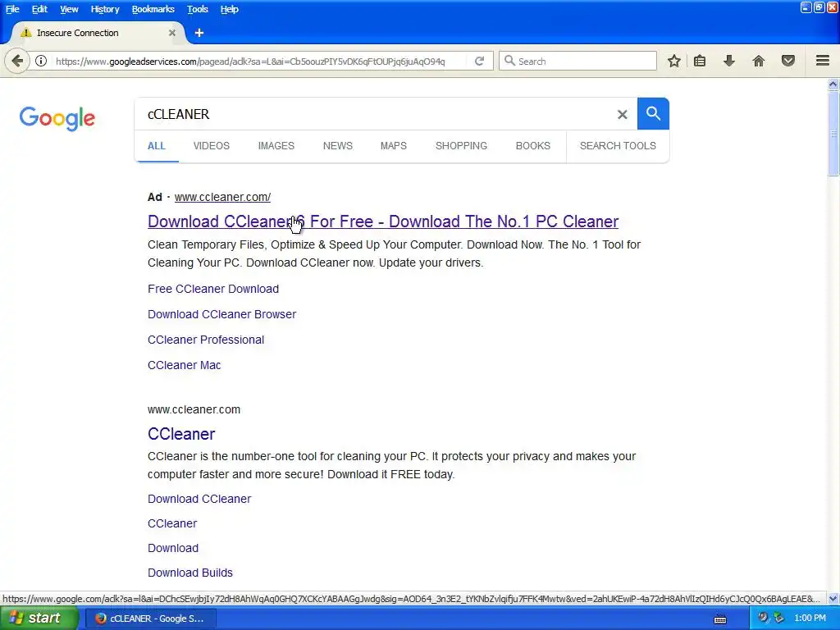Select cCLEANER Firefox taskbar button
This screenshot has width=840, height=630.
[151, 619]
